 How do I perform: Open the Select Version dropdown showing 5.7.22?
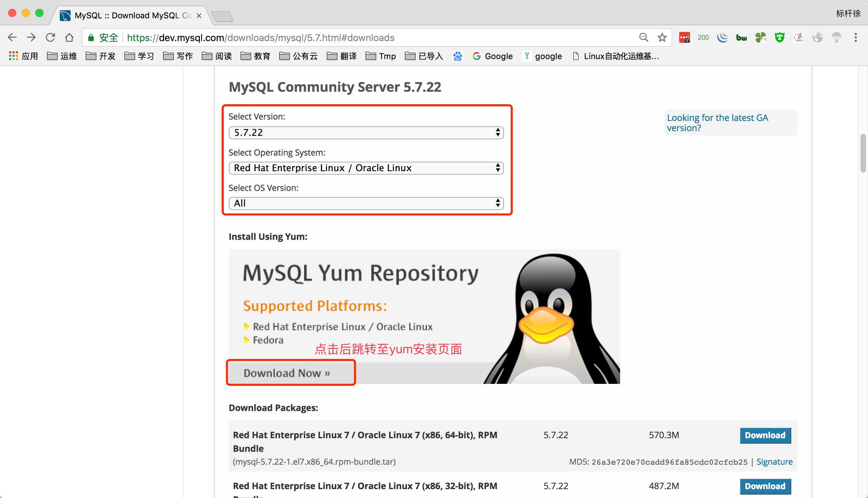click(x=366, y=132)
